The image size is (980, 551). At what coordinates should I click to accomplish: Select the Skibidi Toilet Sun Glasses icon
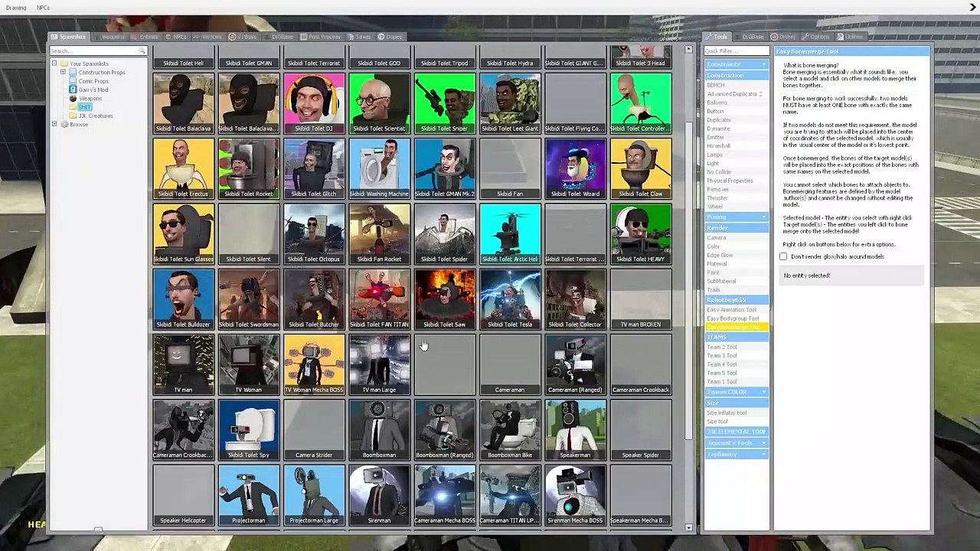click(183, 234)
